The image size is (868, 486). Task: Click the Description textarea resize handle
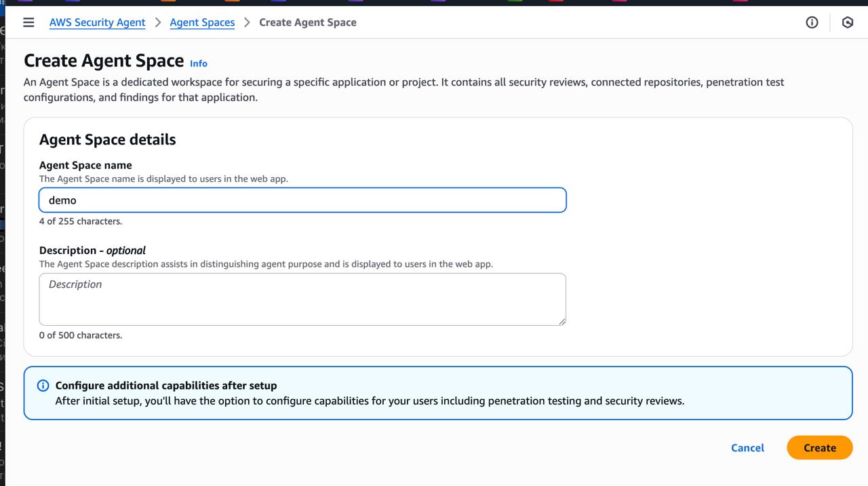tap(561, 321)
